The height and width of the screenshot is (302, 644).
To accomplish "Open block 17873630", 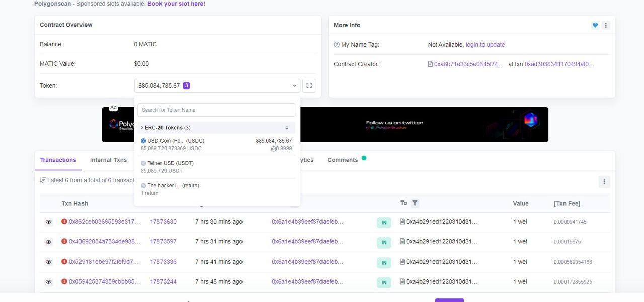I will tap(163, 222).
